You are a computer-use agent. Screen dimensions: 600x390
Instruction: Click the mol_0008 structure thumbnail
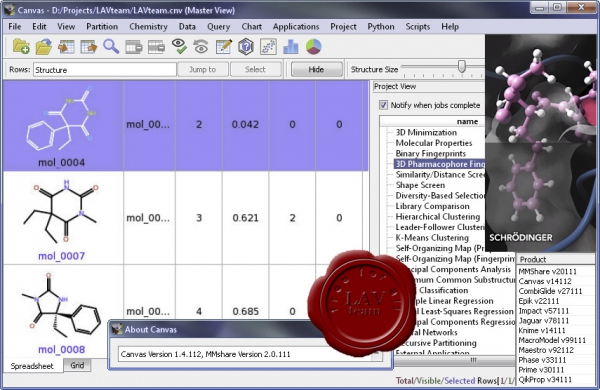pos(60,306)
